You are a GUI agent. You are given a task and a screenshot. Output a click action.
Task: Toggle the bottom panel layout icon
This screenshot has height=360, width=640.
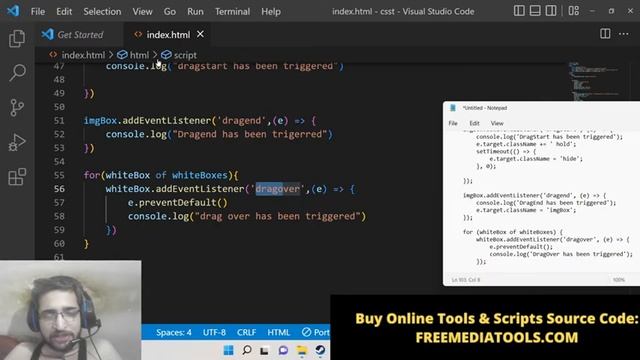click(535, 11)
